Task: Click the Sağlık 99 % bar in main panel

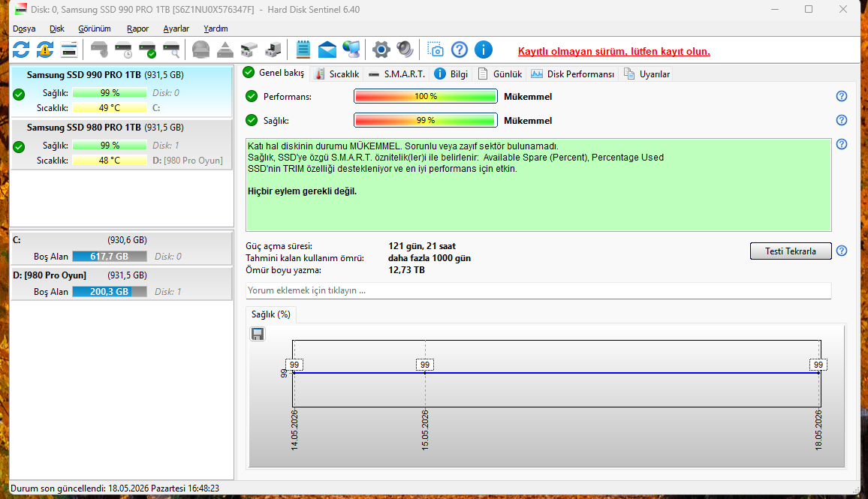Action: (x=426, y=120)
